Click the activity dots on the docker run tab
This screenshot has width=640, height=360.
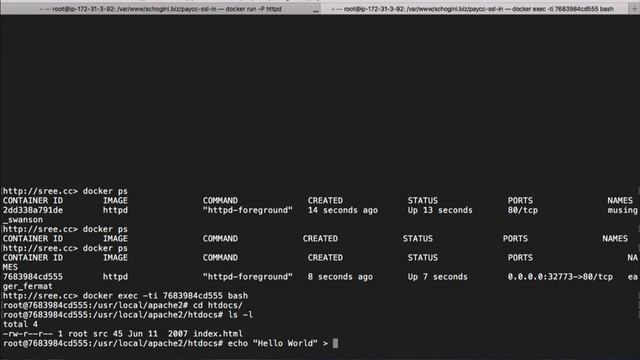click(x=316, y=11)
